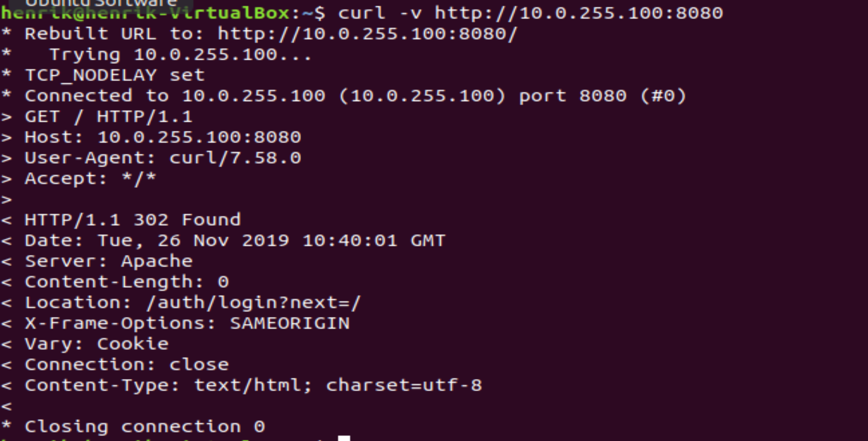Screen dimensions: 868x441
Task: Click the Content-Type text/html charset line
Action: click(253, 386)
